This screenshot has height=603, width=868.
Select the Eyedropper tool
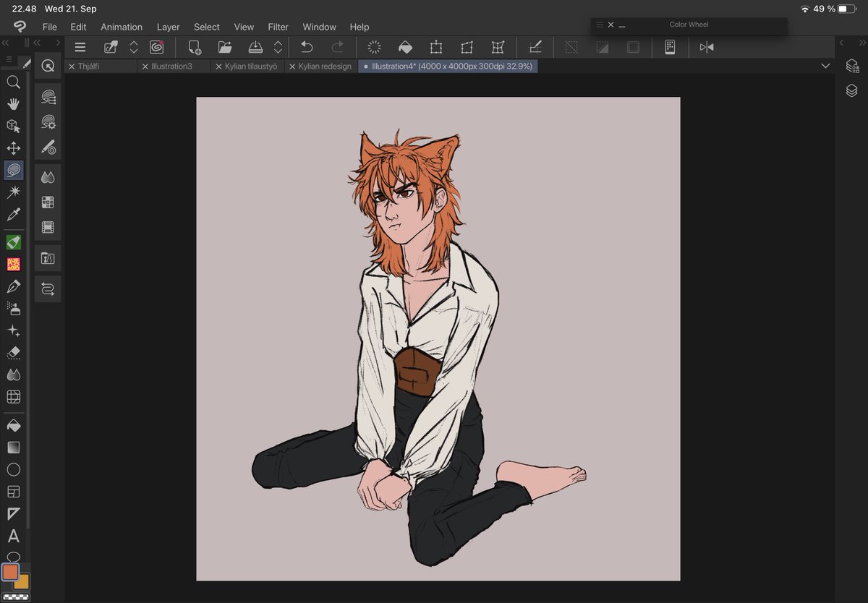click(13, 215)
